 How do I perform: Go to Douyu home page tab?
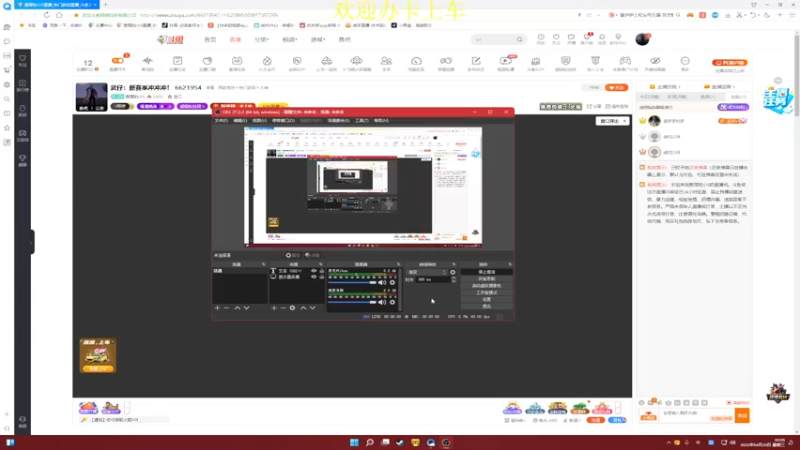(x=210, y=39)
